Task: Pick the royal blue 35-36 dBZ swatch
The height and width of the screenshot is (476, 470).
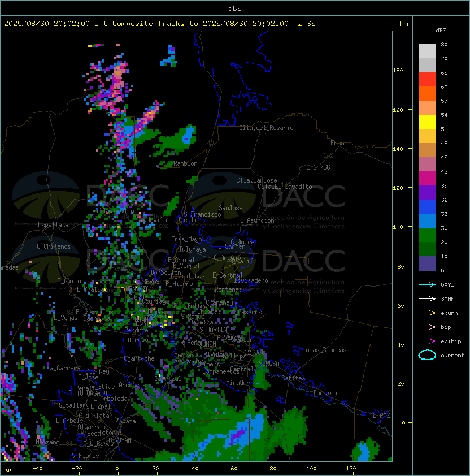Action: coord(427,207)
